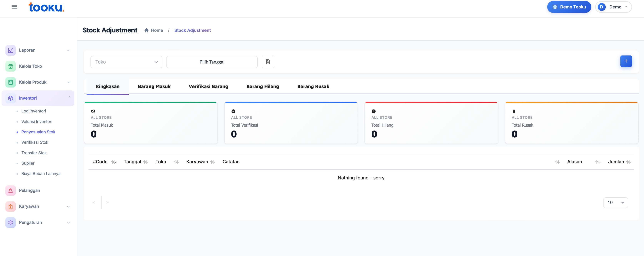Switch to Barang Rusak tab
This screenshot has width=644, height=256.
point(313,87)
